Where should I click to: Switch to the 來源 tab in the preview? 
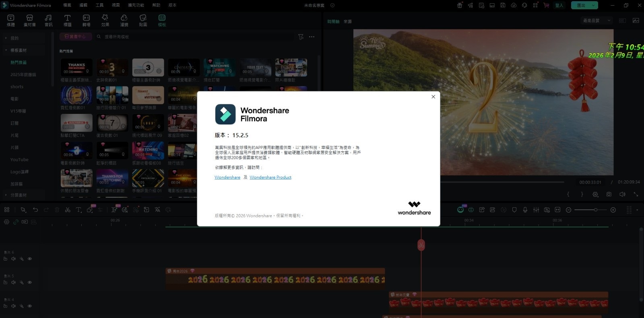click(x=348, y=22)
